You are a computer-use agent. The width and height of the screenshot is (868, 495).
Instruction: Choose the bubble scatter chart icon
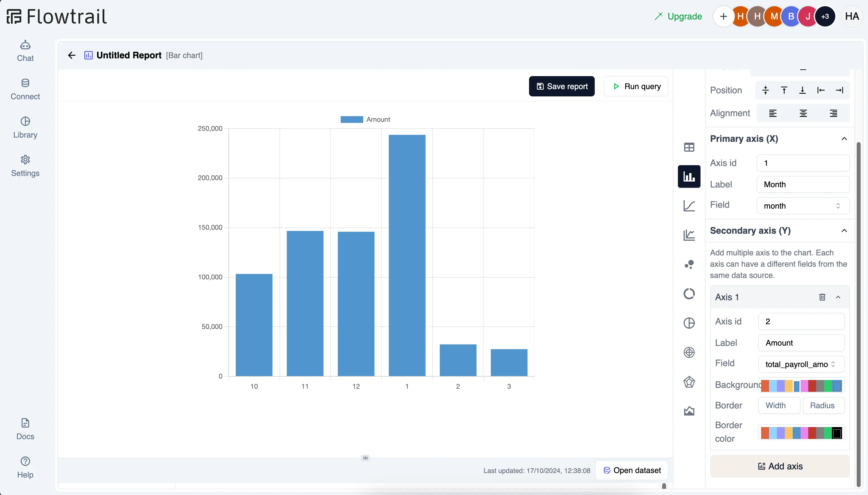point(689,264)
